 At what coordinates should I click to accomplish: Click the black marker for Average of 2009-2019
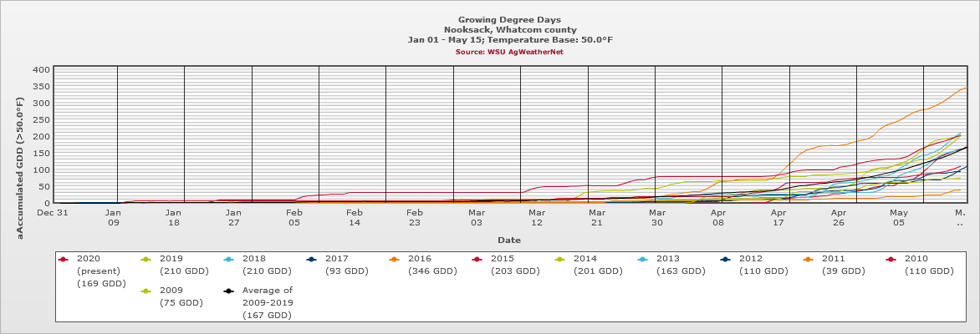tap(229, 291)
